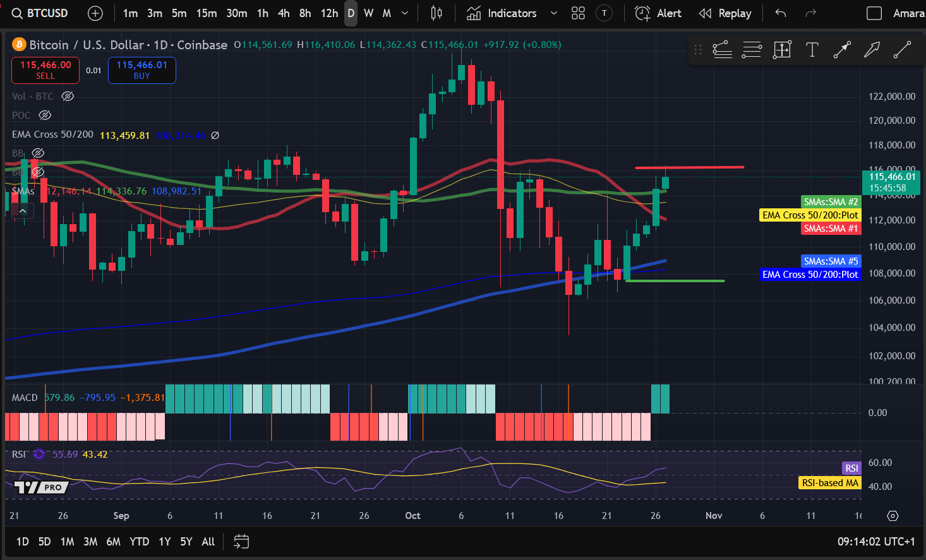The width and height of the screenshot is (926, 560).
Task: Select the Text tool in drawing toolbar
Action: tap(812, 49)
